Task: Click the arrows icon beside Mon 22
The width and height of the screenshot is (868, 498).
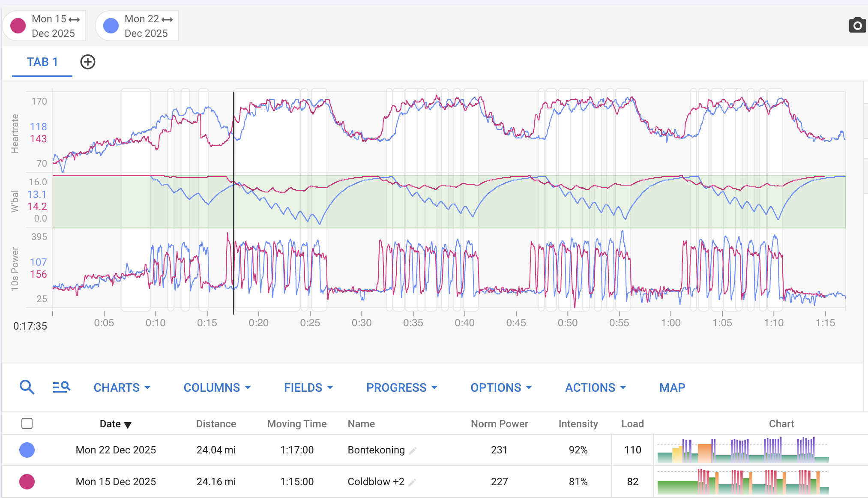Action: 167,20
